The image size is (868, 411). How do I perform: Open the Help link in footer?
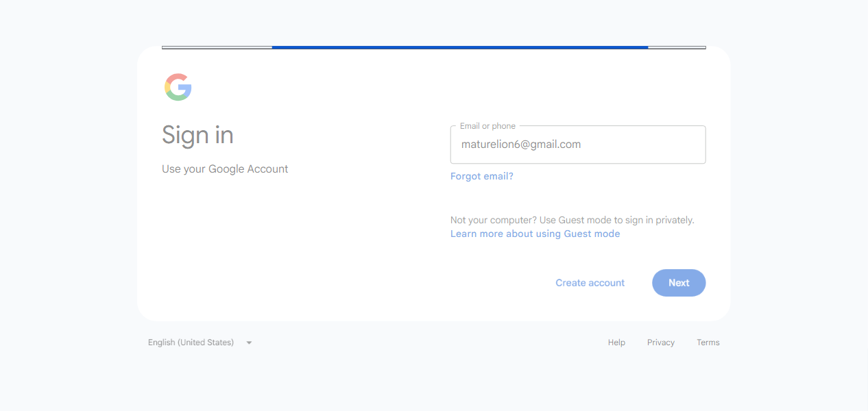tap(616, 342)
